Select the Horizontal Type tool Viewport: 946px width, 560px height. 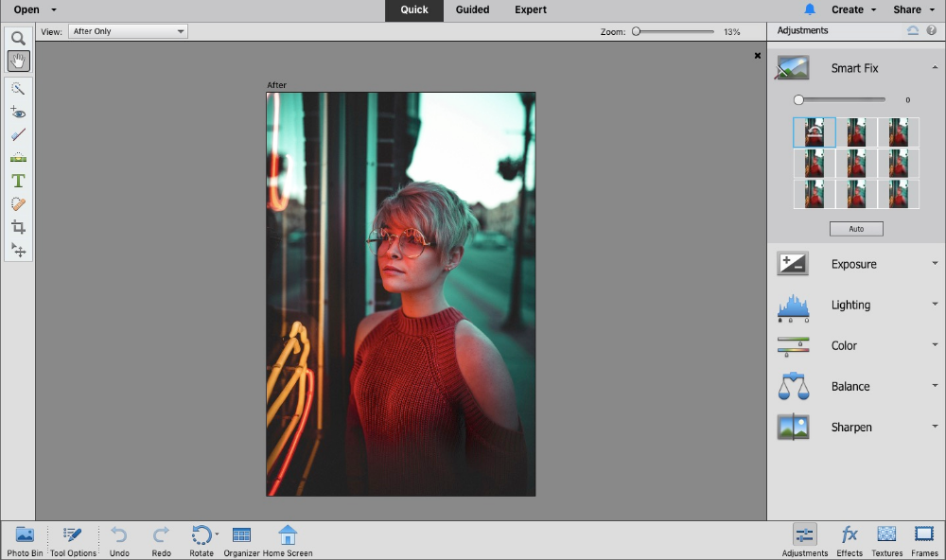18,181
